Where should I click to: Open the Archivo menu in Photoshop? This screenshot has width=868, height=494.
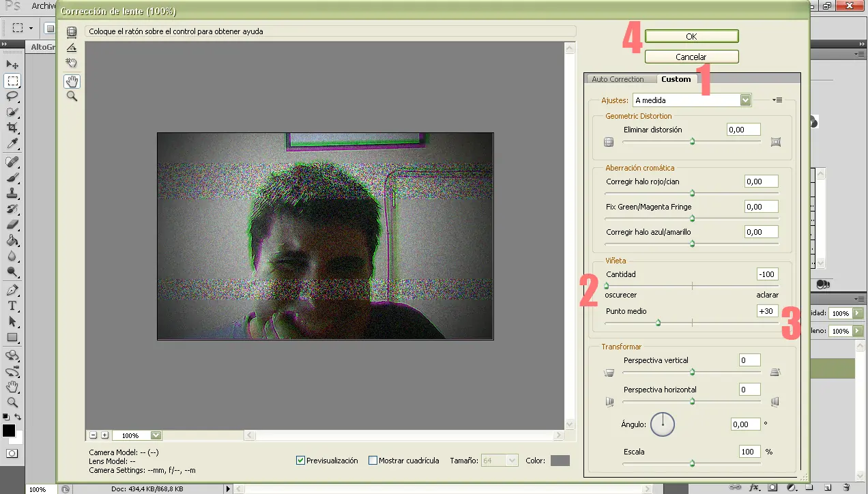click(43, 6)
